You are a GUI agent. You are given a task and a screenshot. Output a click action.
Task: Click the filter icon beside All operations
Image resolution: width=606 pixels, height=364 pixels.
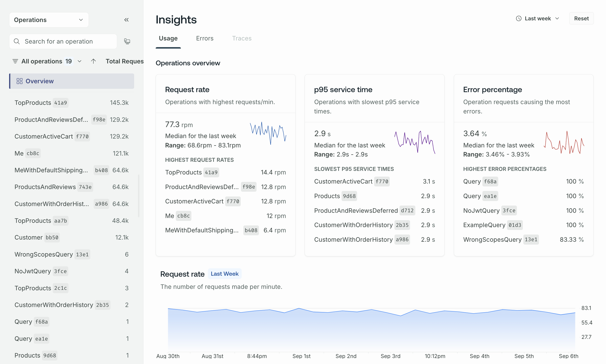click(x=15, y=61)
